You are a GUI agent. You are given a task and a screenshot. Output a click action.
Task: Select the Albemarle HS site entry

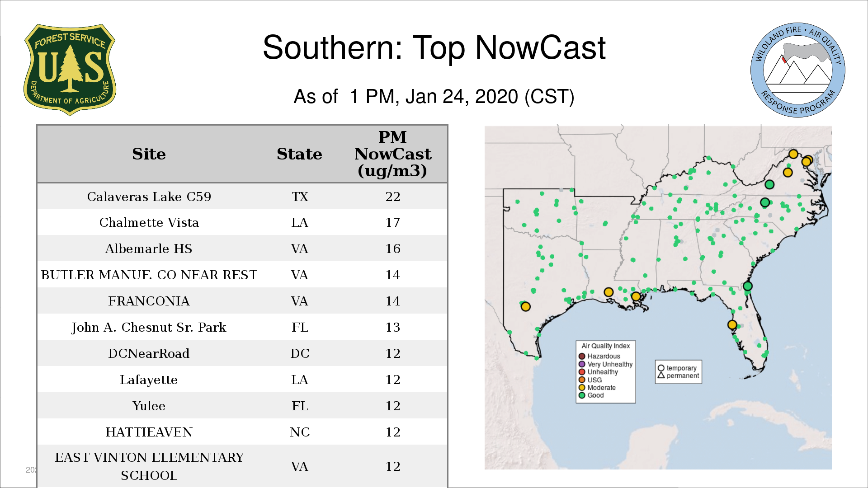click(x=149, y=249)
